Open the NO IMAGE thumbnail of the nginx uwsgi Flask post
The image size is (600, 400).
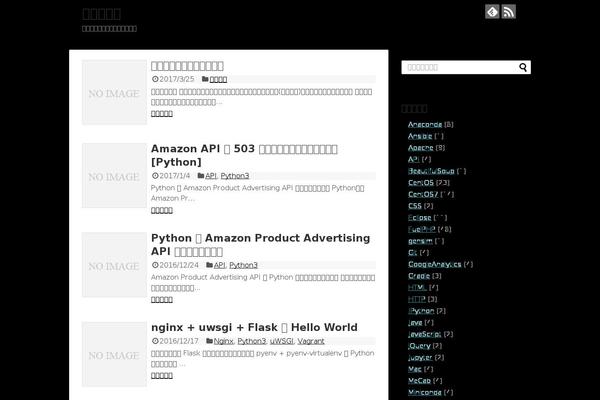click(x=114, y=354)
